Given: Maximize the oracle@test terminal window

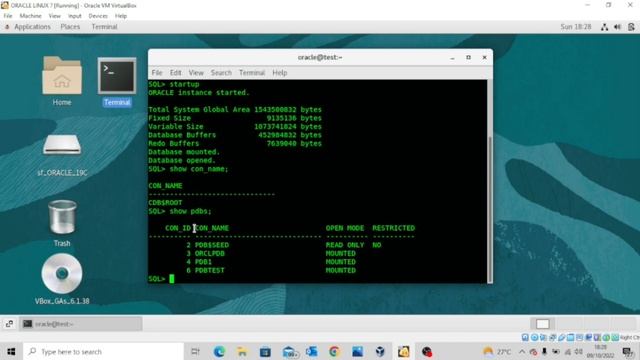Looking at the screenshot, I should 468,58.
